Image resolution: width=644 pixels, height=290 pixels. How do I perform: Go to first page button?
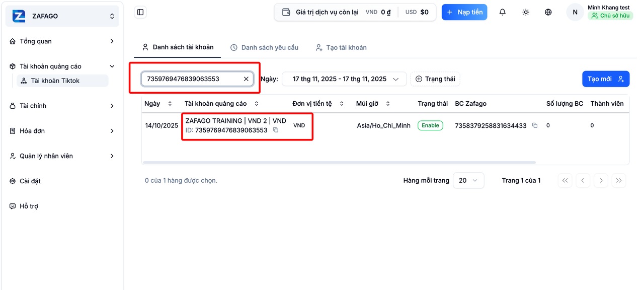pos(565,180)
